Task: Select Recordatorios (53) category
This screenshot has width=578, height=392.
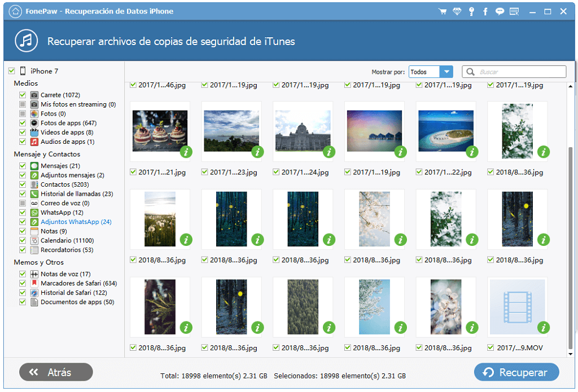Action: tap(67, 250)
